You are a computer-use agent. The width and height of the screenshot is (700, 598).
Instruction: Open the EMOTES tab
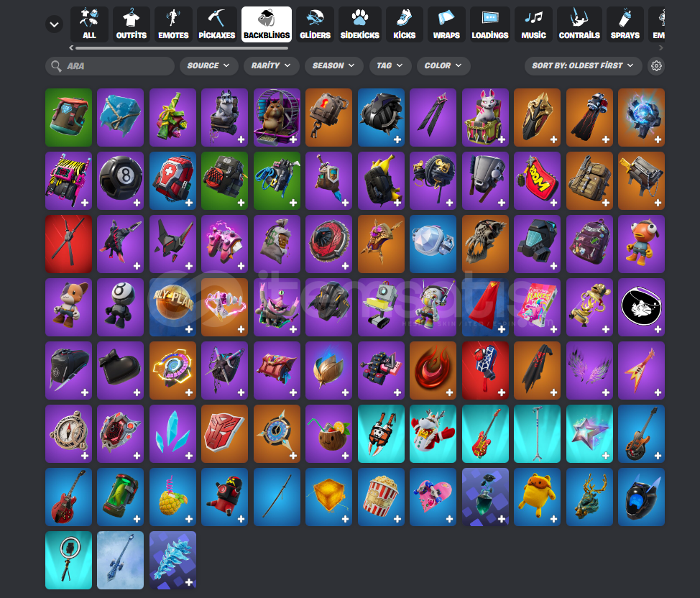click(x=173, y=24)
